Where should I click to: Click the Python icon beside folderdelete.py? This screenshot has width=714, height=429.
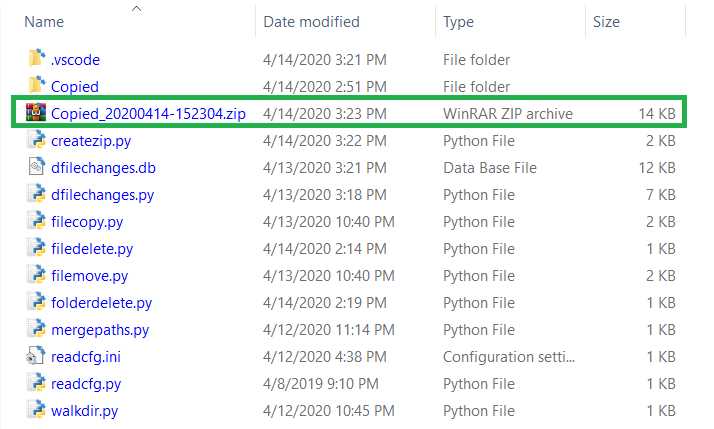pos(36,301)
